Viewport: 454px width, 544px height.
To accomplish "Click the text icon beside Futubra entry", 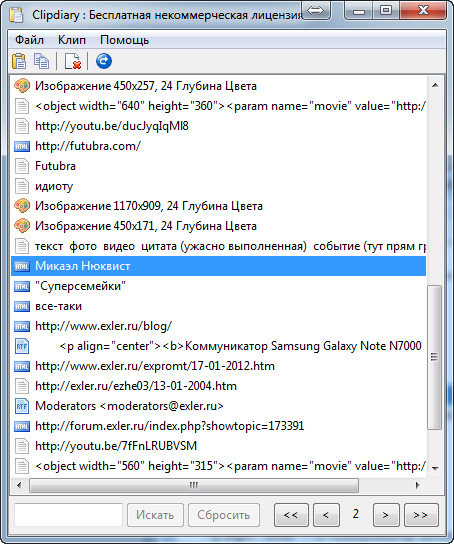I will pos(22,166).
